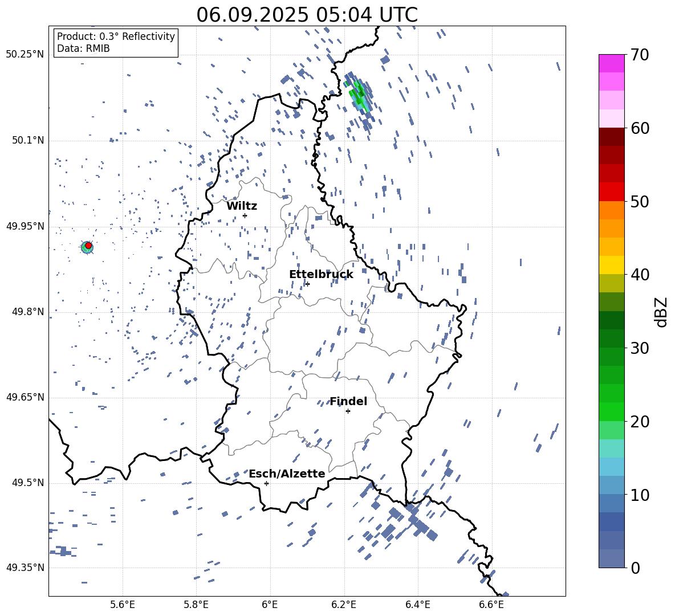The width and height of the screenshot is (675, 616).
Task: Click the plus marker below Ettelbruck
Action: click(x=307, y=284)
